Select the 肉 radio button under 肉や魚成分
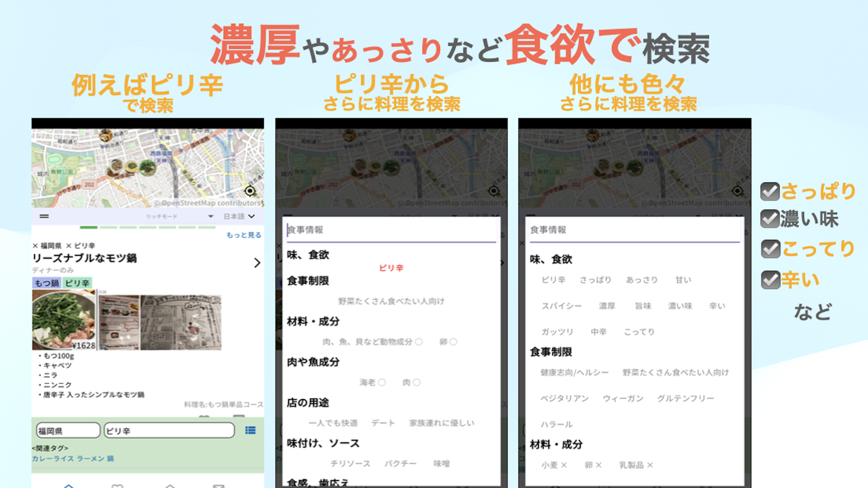The image size is (868, 488). point(416,382)
